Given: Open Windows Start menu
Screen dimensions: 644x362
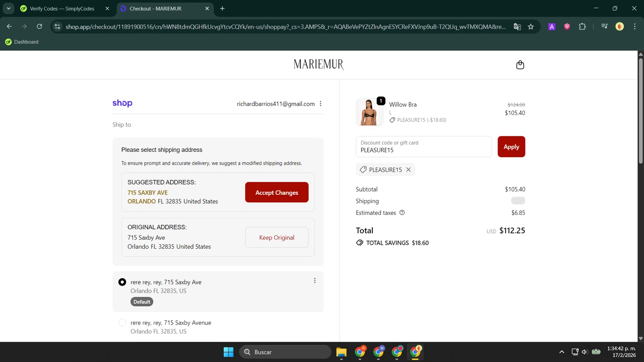Looking at the screenshot, I should [x=228, y=352].
